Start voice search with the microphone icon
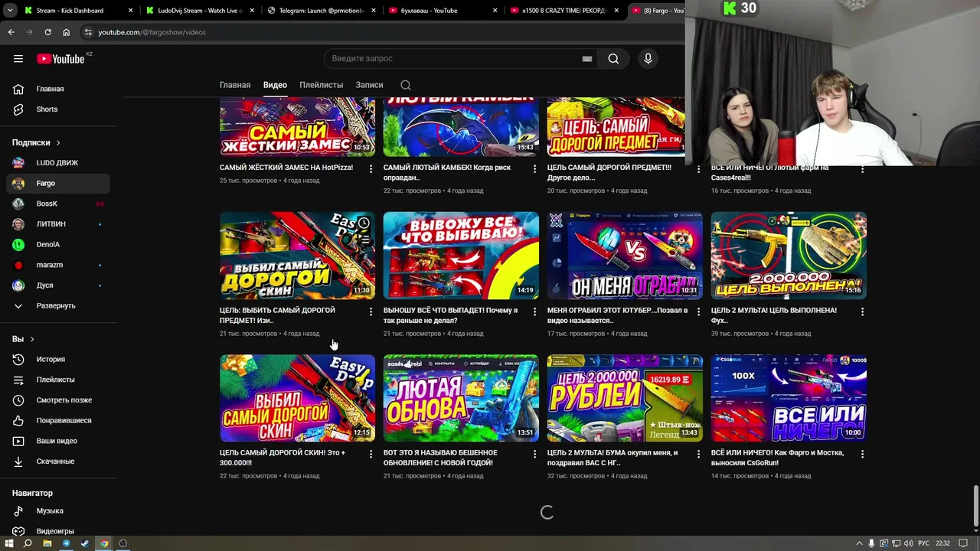 click(x=648, y=59)
